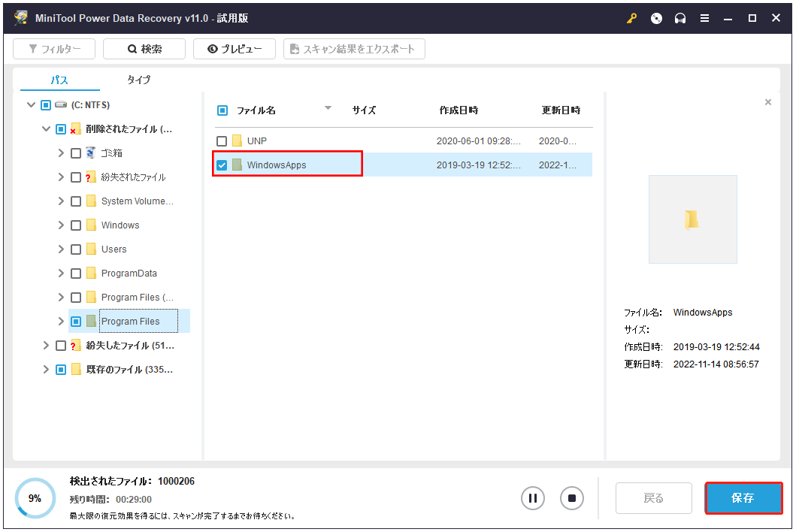Stop the scan

point(571,498)
